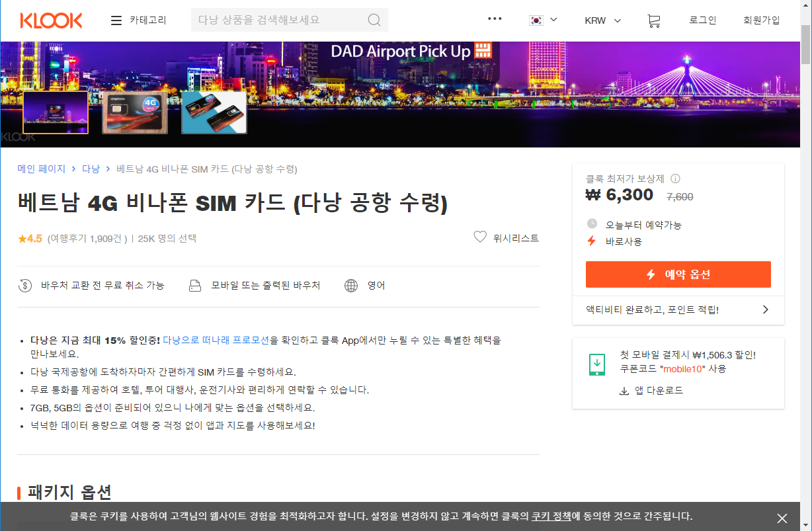The height and width of the screenshot is (531, 812).
Task: Go to 다낭 breadcrumb link
Action: (91, 169)
